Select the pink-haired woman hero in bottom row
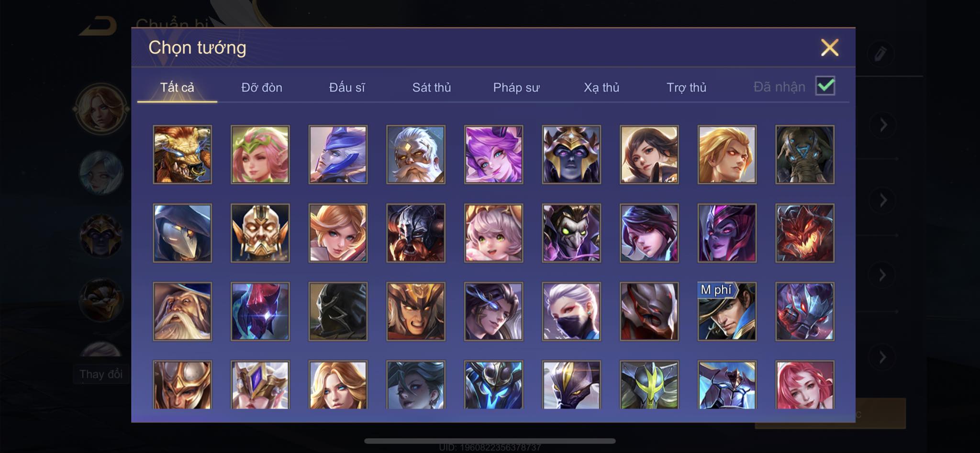The height and width of the screenshot is (453, 980). [x=805, y=385]
